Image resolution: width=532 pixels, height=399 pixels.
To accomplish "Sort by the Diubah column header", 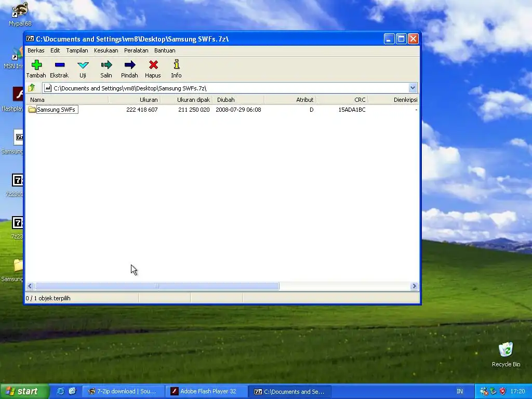I will (238, 100).
